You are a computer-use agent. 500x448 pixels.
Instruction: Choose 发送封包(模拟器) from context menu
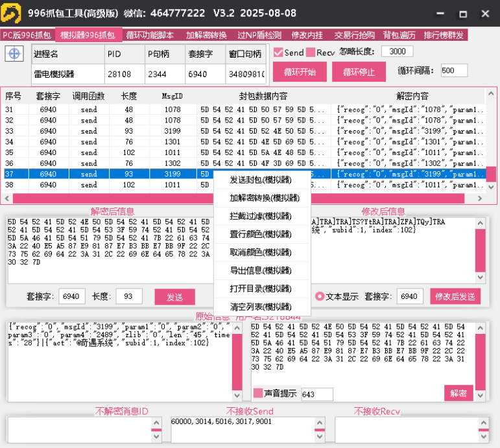click(261, 180)
